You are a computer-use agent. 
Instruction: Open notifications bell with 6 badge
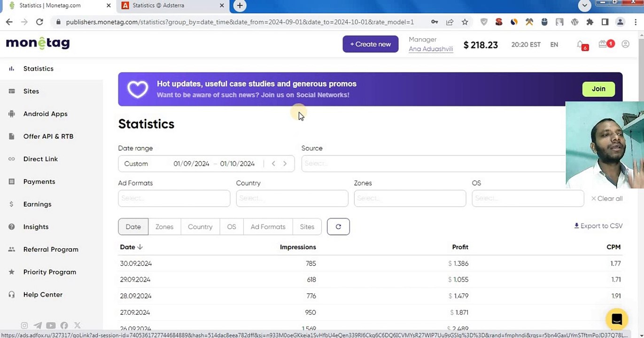coord(581,45)
